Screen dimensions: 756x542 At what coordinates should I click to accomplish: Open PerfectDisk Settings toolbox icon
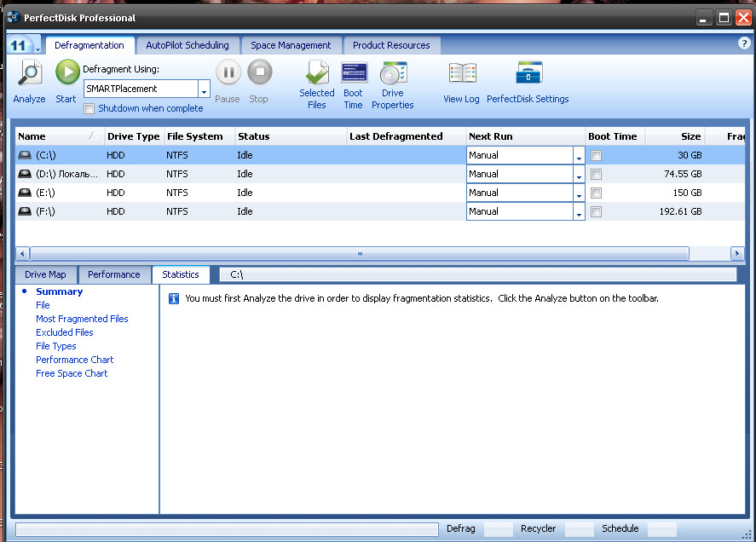529,72
